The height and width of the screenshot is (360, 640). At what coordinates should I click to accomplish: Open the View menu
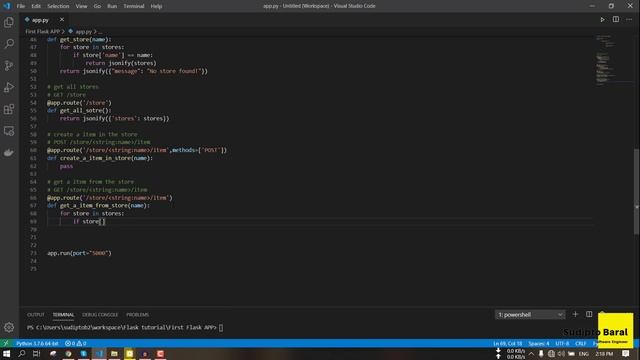point(81,6)
